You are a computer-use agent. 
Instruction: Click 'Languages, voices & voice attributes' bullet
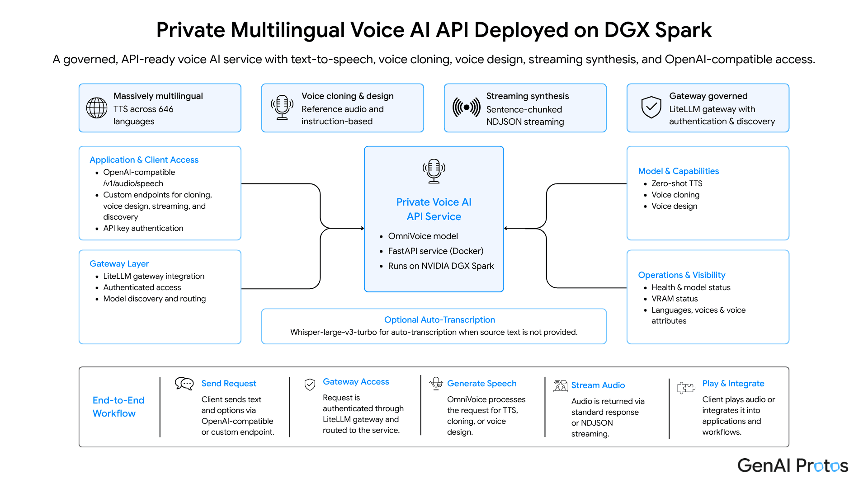698,316
